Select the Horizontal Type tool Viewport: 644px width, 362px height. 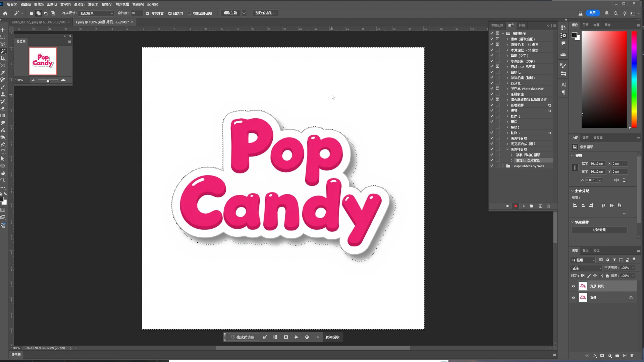3,152
